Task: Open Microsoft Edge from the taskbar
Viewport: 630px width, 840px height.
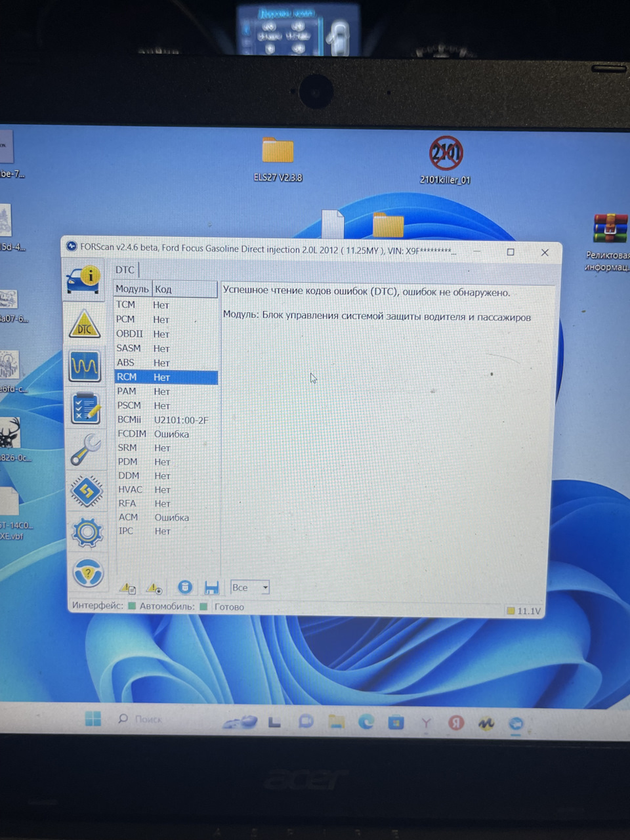Action: pos(366,722)
